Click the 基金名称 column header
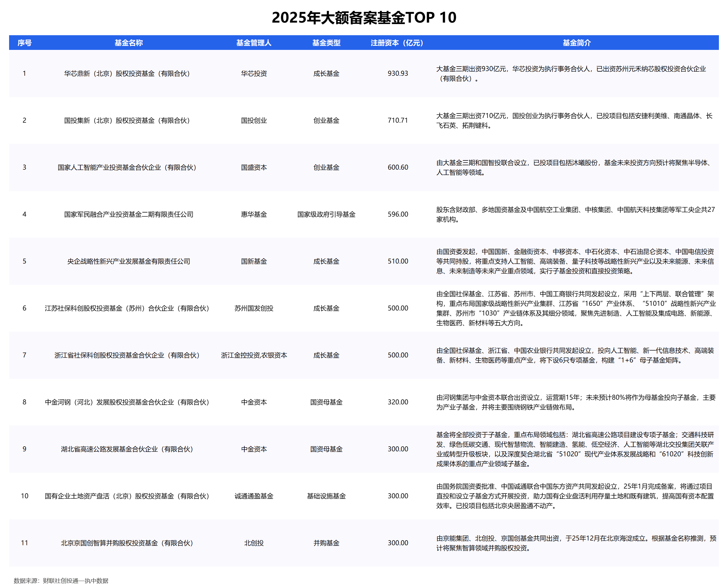728x586 pixels. click(128, 43)
